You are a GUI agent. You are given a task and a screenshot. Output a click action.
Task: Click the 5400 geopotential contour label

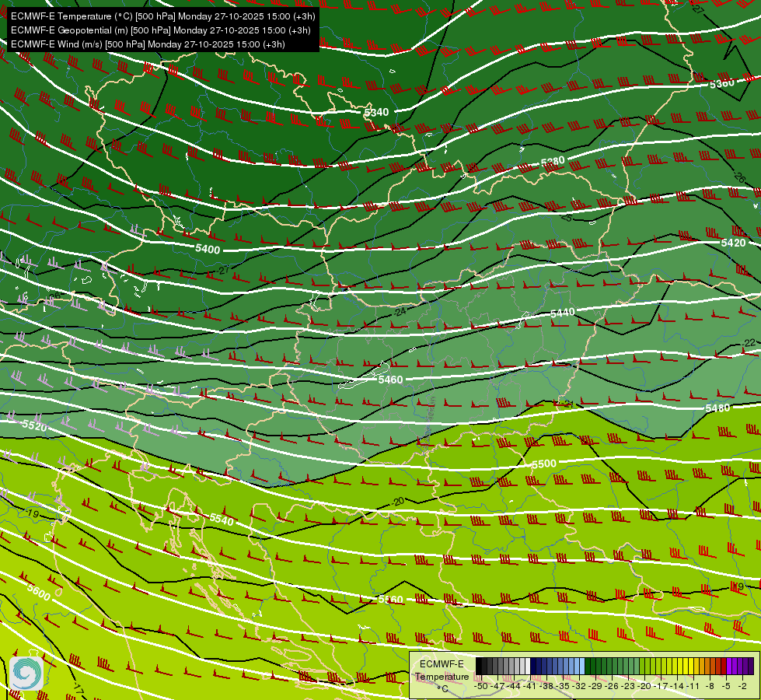208,249
